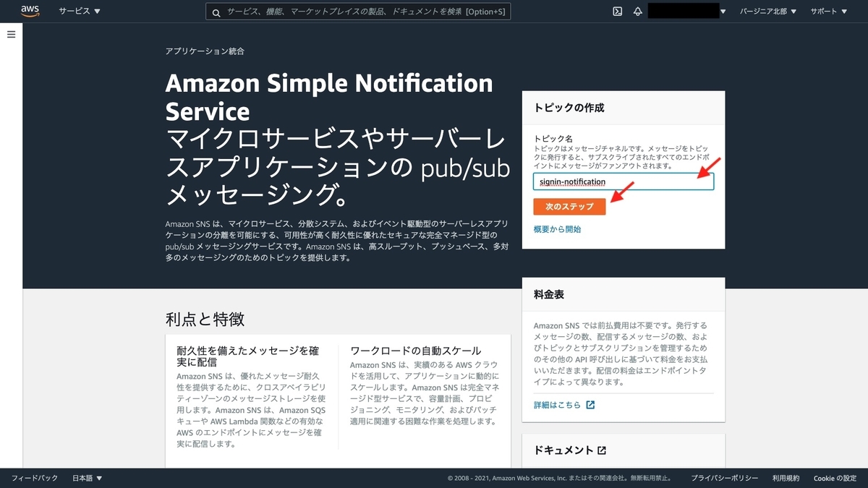Open the サポート support menu
This screenshot has width=868, height=488.
pos(828,12)
